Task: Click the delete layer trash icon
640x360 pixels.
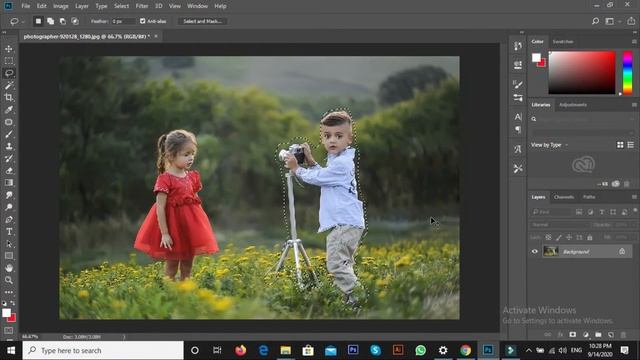Action: 623,335
